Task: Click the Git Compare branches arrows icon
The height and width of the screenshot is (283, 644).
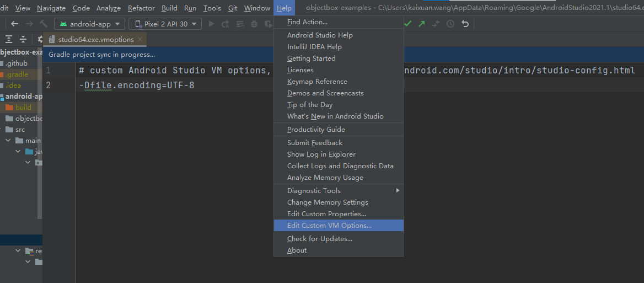Action: tap(436, 24)
